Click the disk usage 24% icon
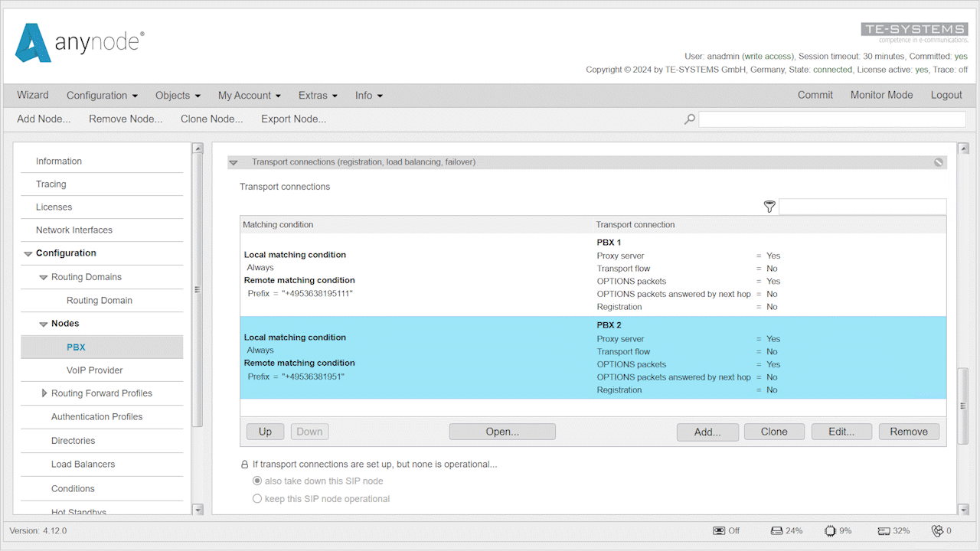The image size is (980, 551). (x=776, y=530)
